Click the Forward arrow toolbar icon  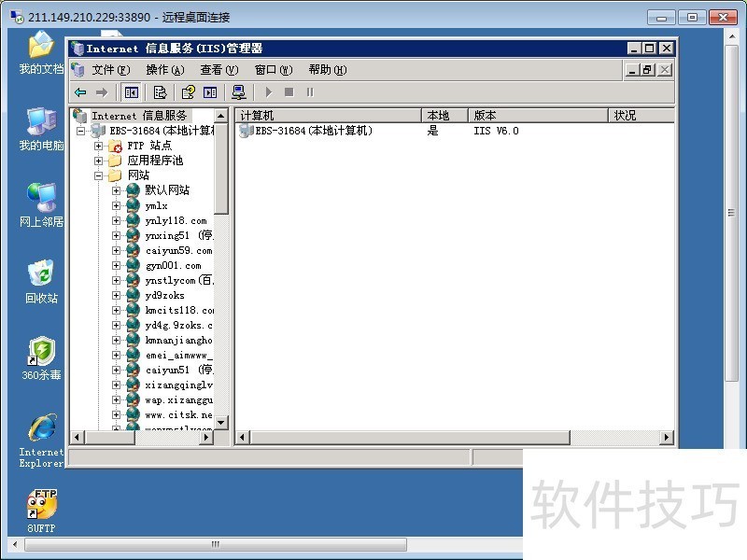[x=102, y=92]
